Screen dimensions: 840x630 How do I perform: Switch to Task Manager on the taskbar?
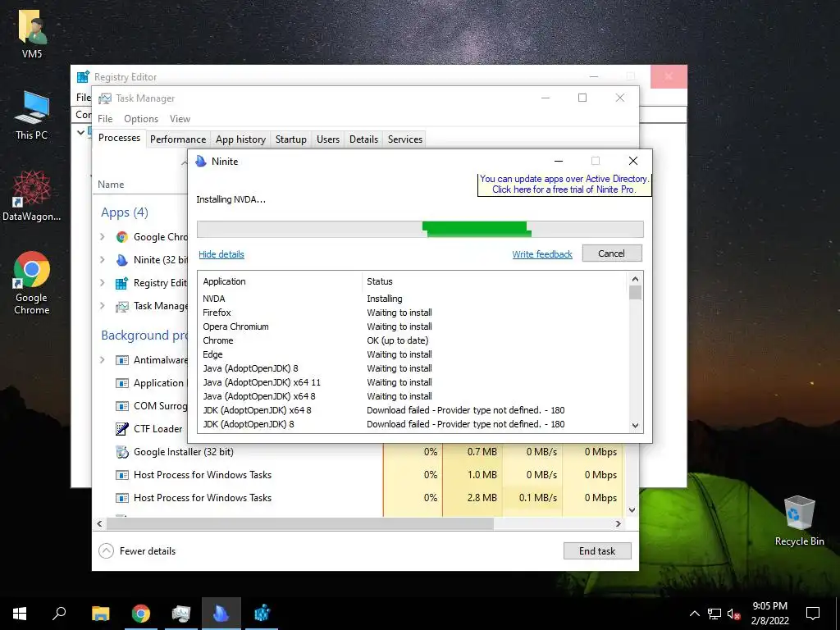(x=181, y=614)
